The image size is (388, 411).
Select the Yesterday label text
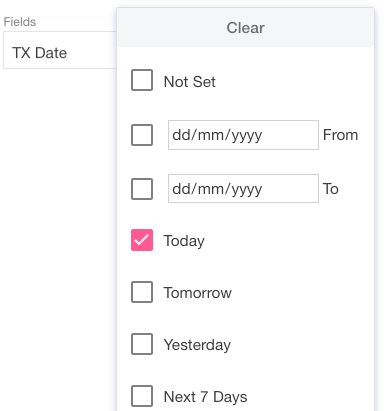pos(197,345)
